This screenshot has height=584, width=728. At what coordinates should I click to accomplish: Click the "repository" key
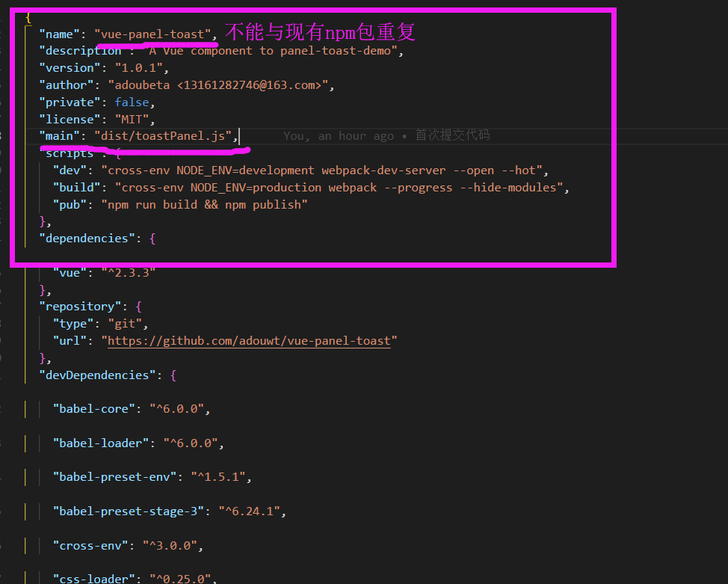tap(79, 307)
